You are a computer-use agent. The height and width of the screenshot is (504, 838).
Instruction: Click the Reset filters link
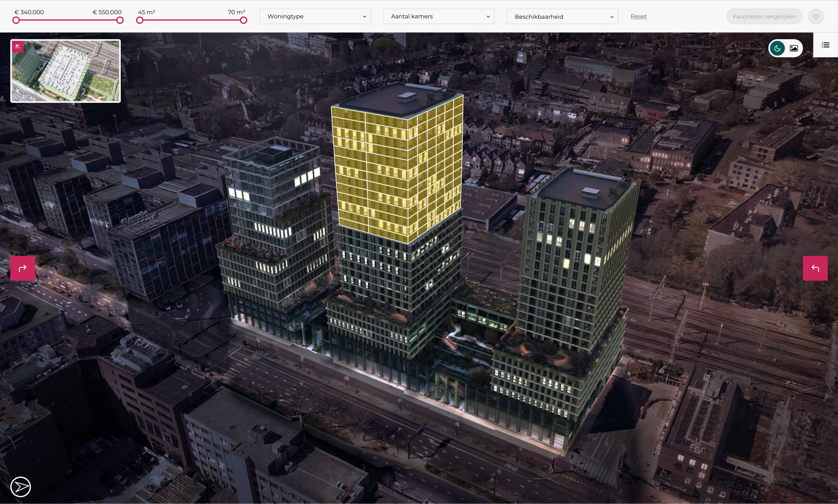(x=638, y=16)
